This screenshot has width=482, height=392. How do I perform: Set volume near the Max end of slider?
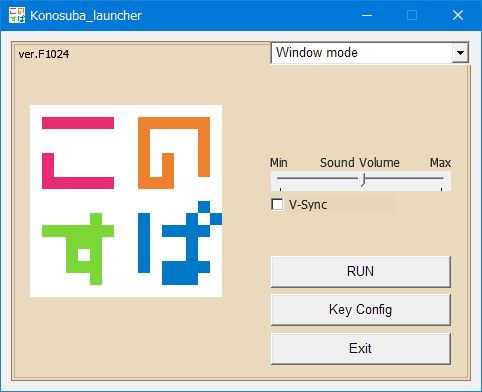[x=440, y=179]
